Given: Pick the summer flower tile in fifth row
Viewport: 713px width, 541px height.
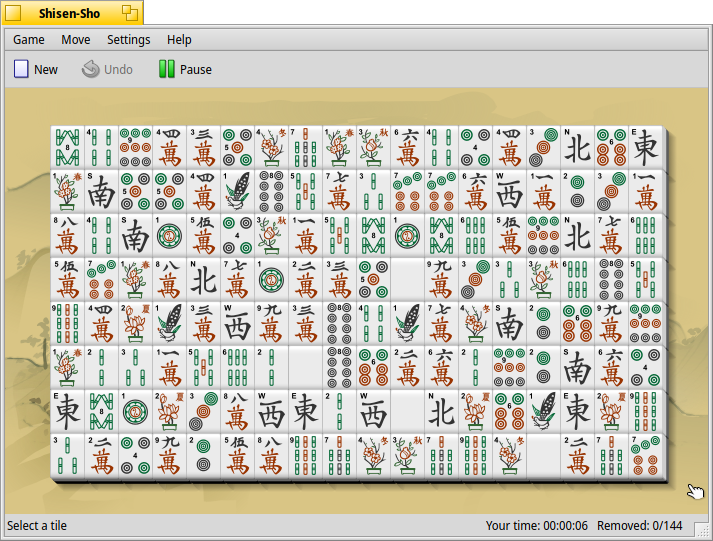Looking at the screenshot, I should 136,324.
